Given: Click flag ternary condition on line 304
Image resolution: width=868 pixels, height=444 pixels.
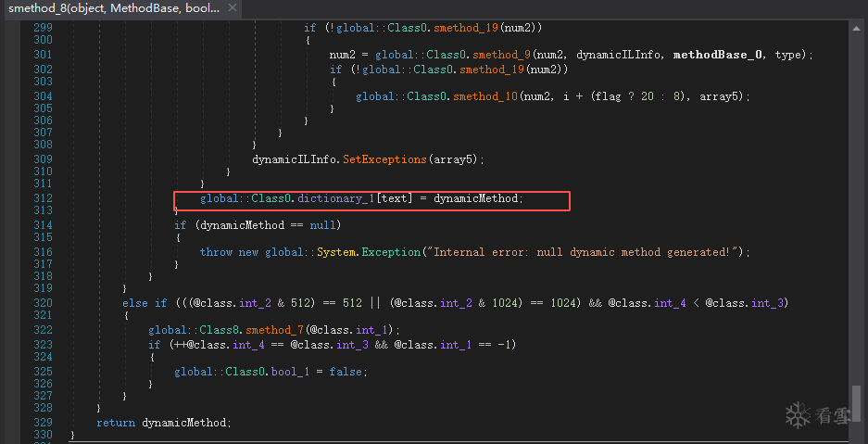Looking at the screenshot, I should pos(609,96).
